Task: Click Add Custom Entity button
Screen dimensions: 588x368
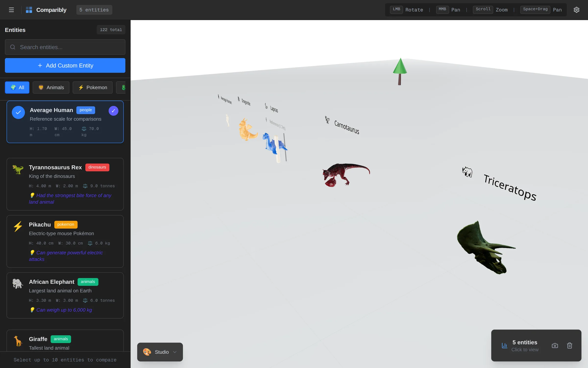Action: (x=65, y=65)
